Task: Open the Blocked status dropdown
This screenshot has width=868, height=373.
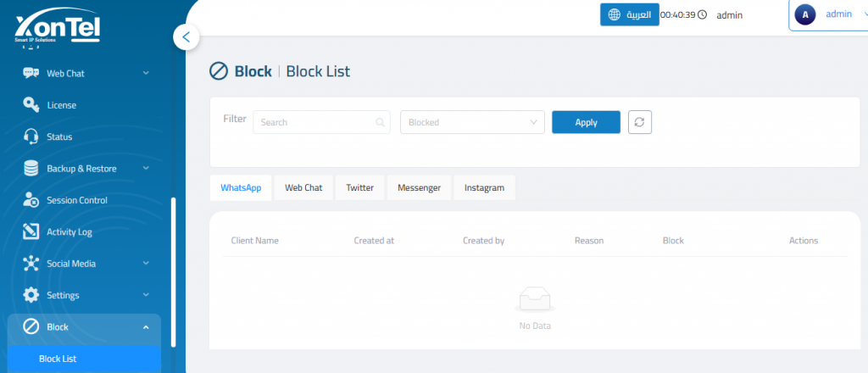Action: (472, 122)
